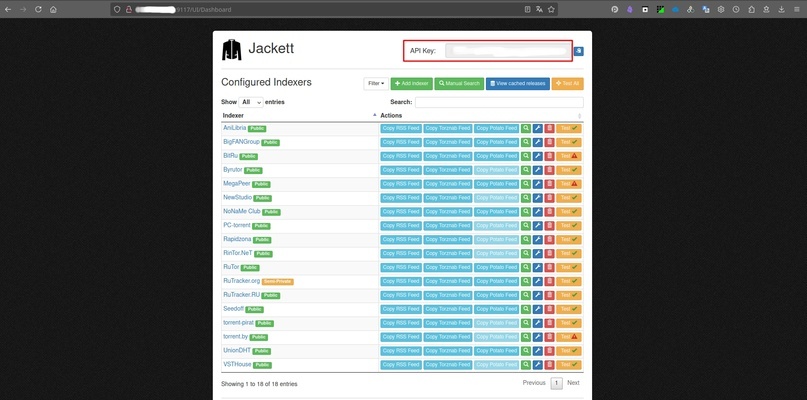
Task: Open Manual Search
Action: [x=459, y=83]
